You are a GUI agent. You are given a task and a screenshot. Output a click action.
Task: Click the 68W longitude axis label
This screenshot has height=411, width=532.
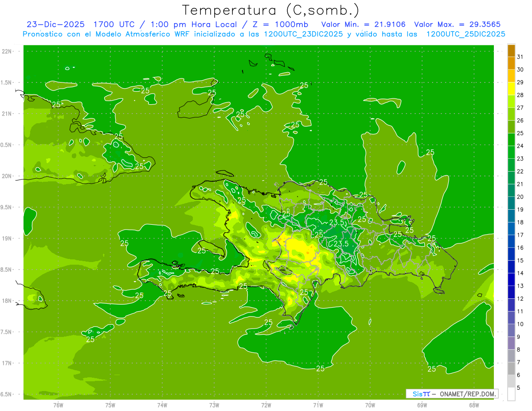coord(474,405)
